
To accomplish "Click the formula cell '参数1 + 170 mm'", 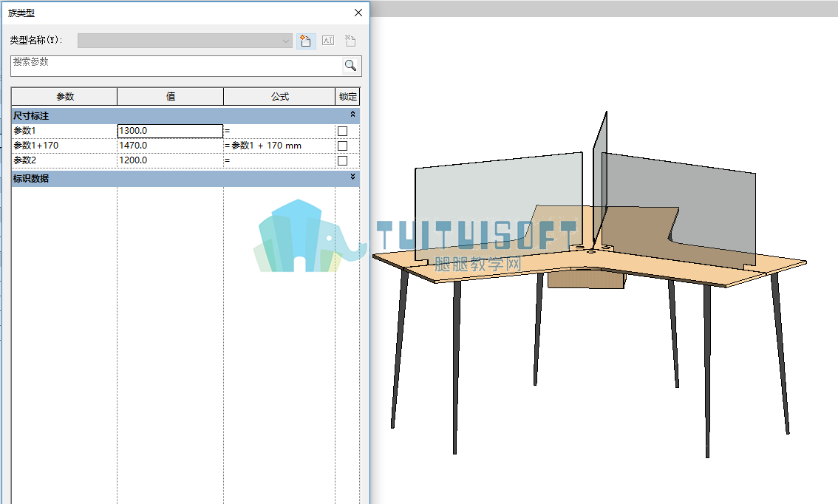I will pos(279,146).
